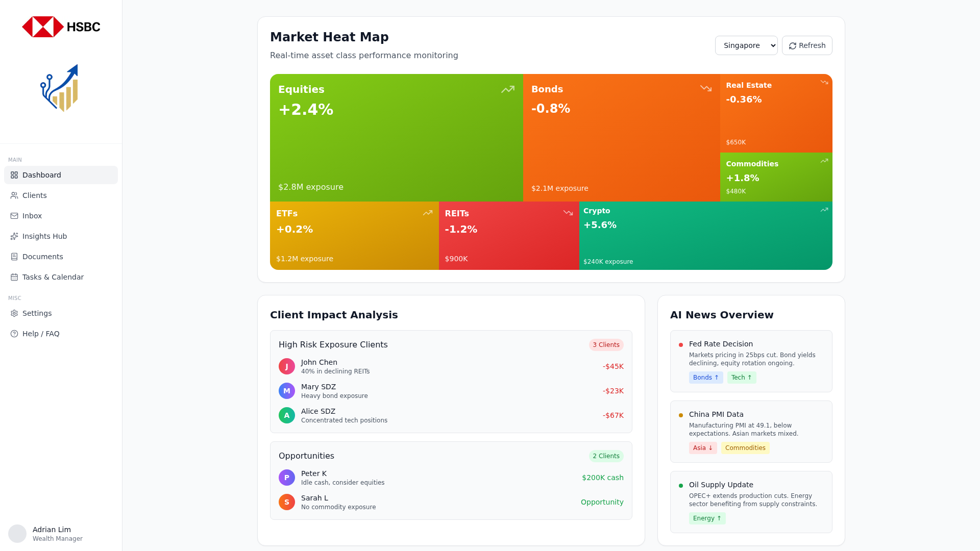
Task: Click Adrian Lim's profile avatar
Action: click(x=17, y=534)
